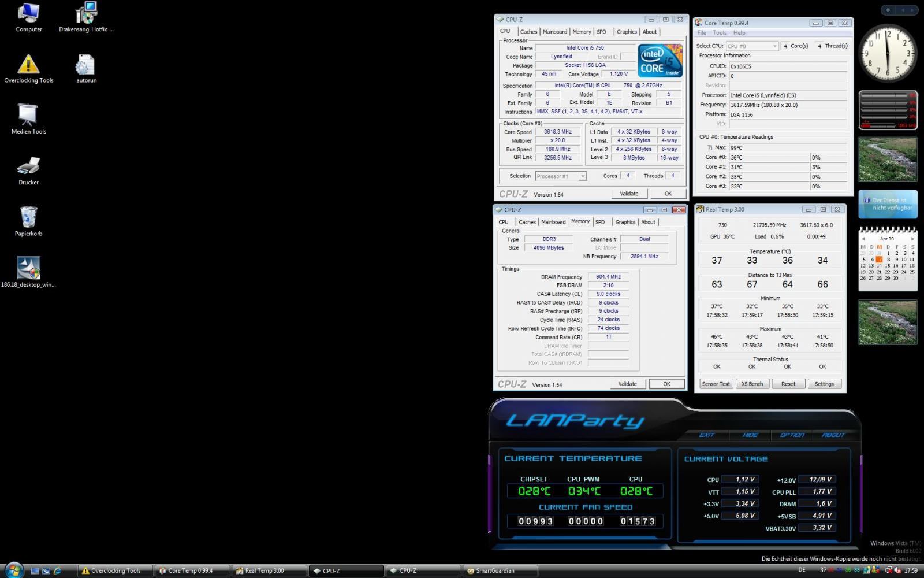Click the upper landscape slideshow gadget
The image size is (924, 578).
(x=888, y=160)
